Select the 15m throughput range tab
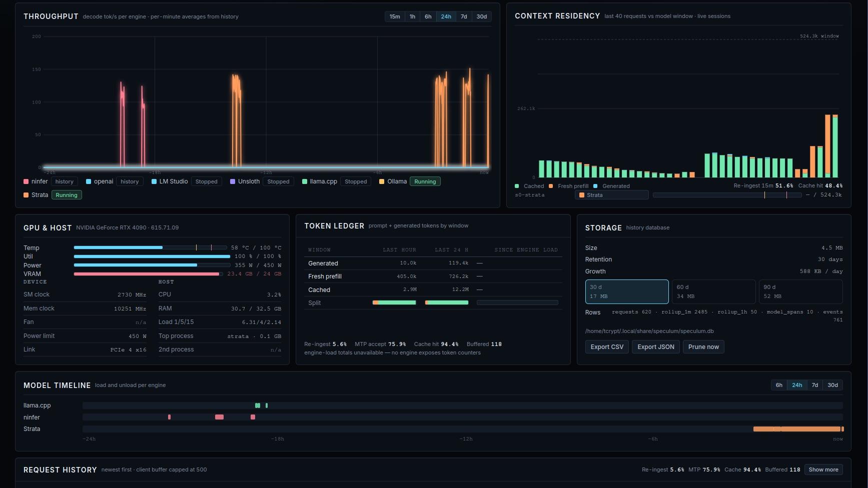Image resolution: width=868 pixels, height=488 pixels. (x=395, y=16)
